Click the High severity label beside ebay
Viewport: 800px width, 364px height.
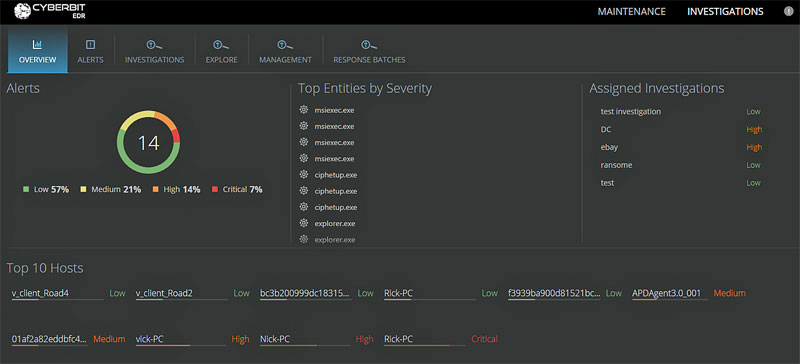click(x=754, y=147)
